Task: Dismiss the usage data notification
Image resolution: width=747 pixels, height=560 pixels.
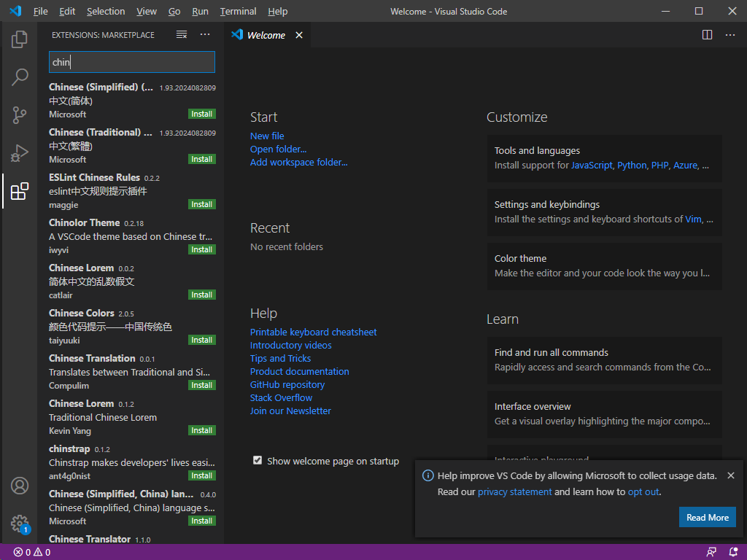Action: pos(731,475)
